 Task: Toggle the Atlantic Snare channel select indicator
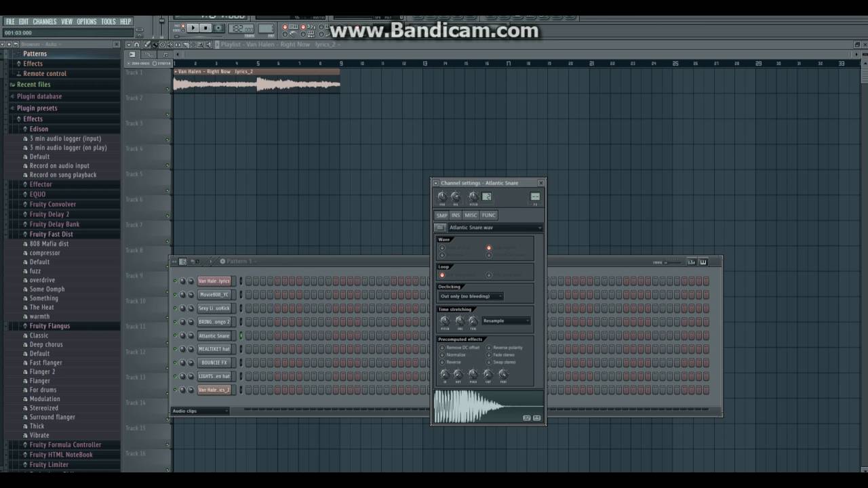241,335
